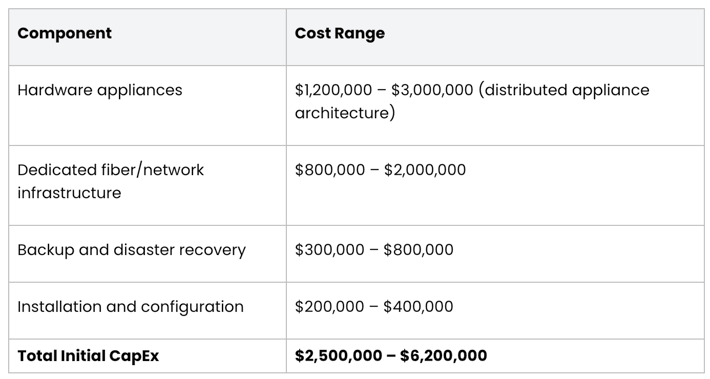
Task: Click the $400,000 upper installation cost
Action: pyautogui.click(x=418, y=307)
